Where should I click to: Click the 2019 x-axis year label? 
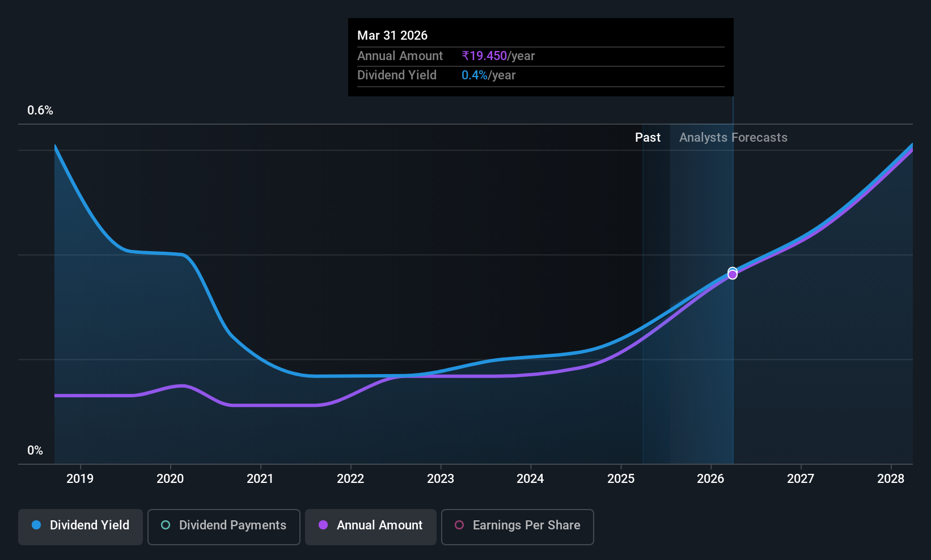80,478
